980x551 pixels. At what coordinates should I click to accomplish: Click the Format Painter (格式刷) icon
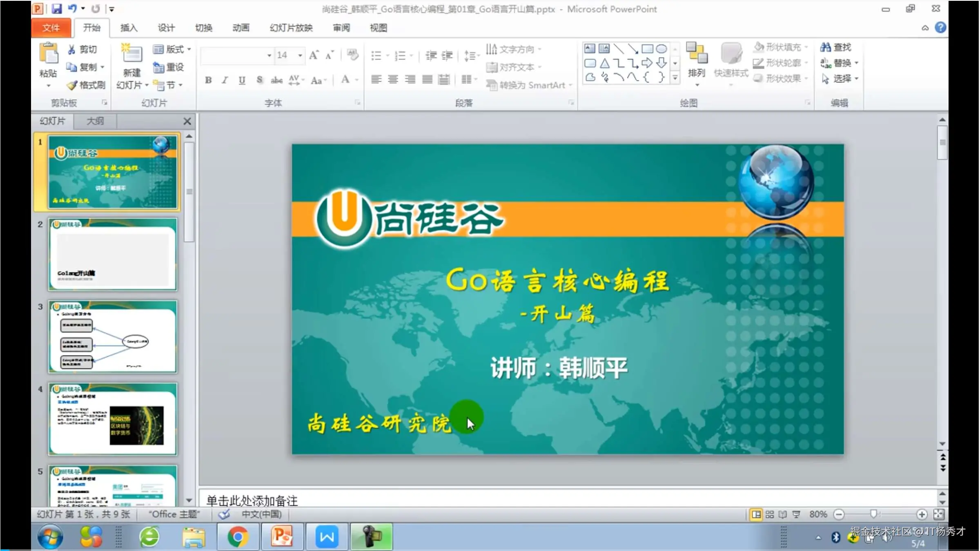pyautogui.click(x=72, y=85)
